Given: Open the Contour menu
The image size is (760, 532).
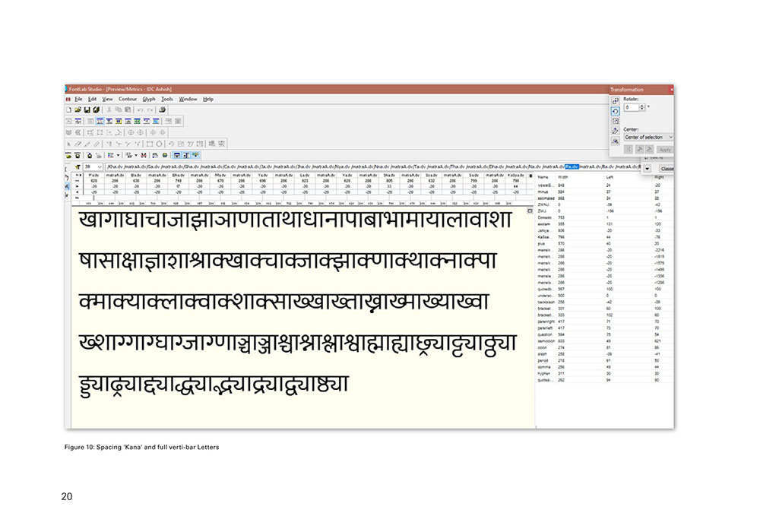Looking at the screenshot, I should [x=128, y=99].
